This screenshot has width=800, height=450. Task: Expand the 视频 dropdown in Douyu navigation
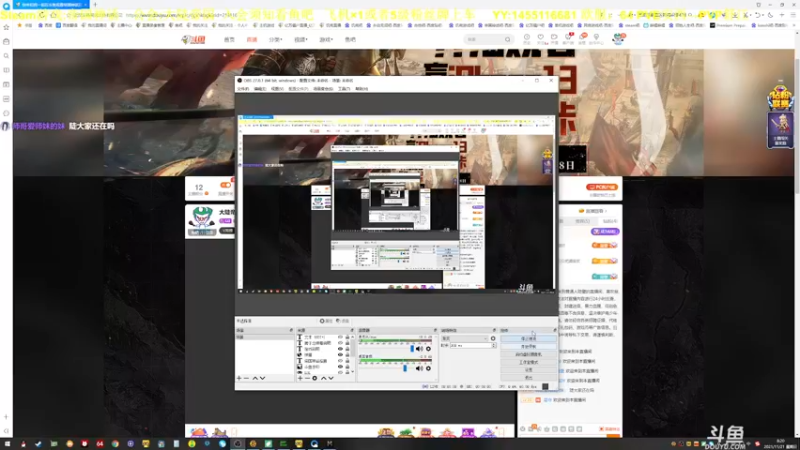(301, 39)
